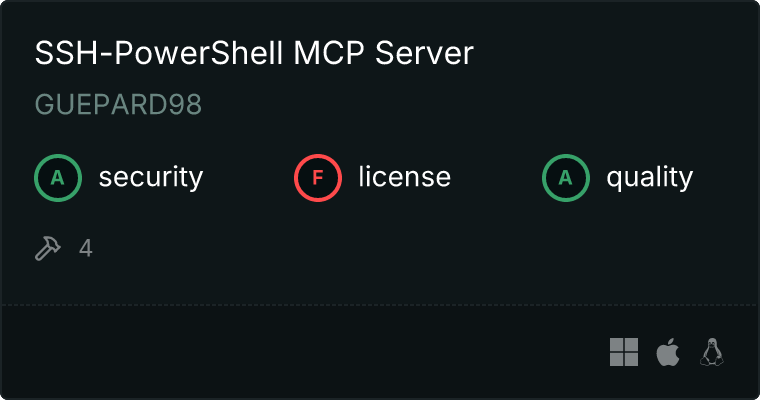Click the tool count number 4

(86, 248)
